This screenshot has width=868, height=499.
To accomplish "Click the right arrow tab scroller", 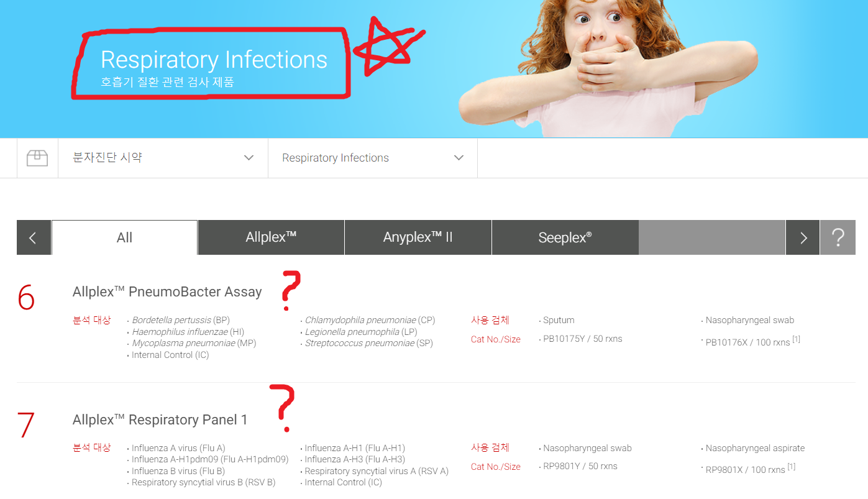I will tap(803, 237).
